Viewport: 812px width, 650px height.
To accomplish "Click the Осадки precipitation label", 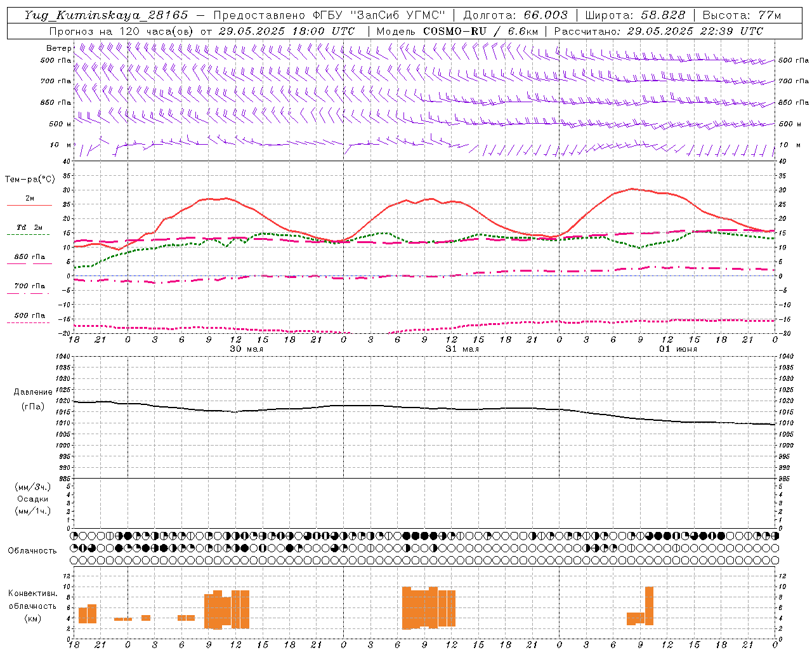I will point(33,499).
